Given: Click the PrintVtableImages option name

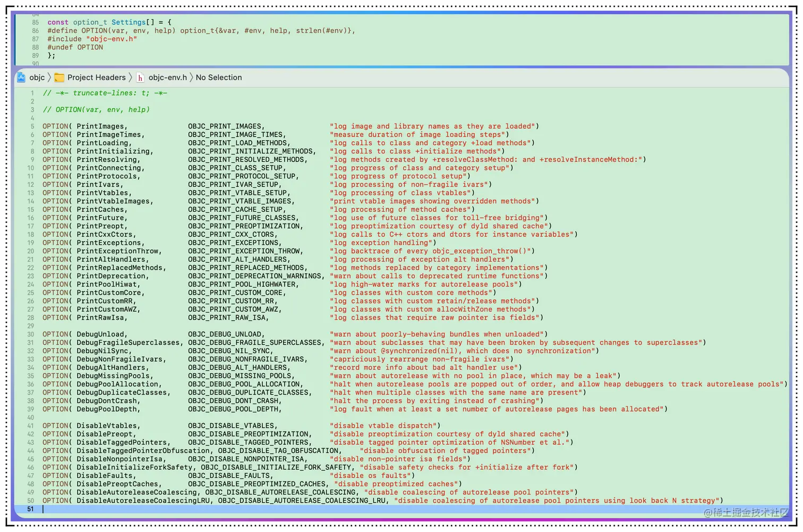Looking at the screenshot, I should (x=113, y=201).
